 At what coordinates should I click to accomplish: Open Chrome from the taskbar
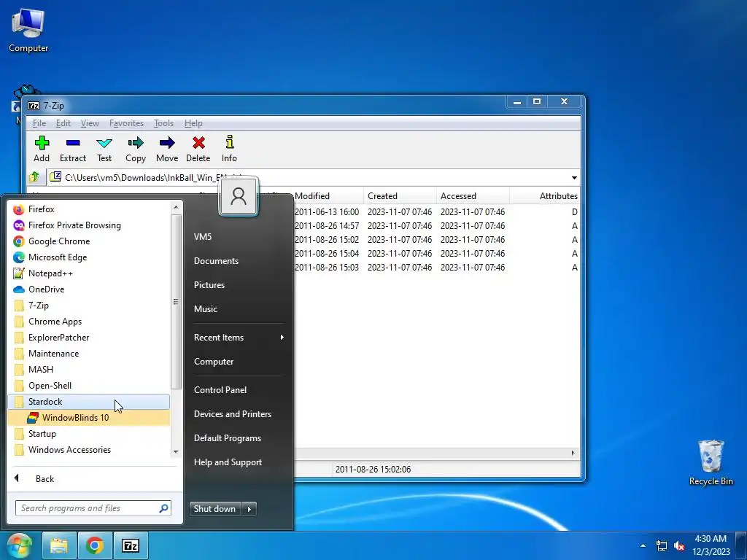[x=95, y=545]
